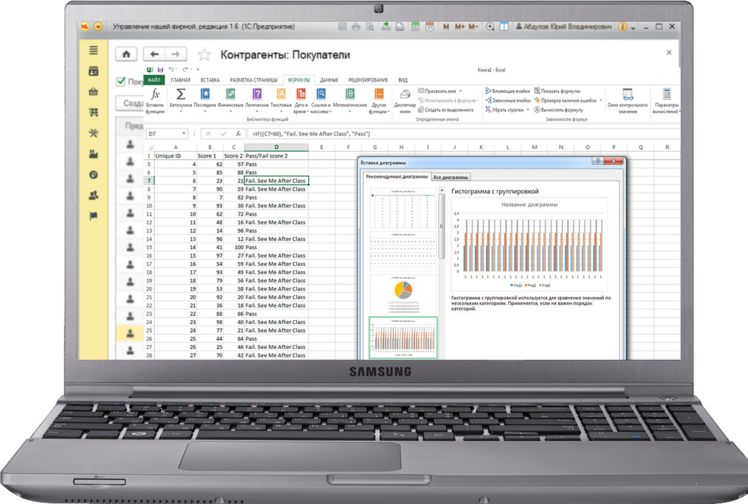Open the Дата и время functions icon

301,94
